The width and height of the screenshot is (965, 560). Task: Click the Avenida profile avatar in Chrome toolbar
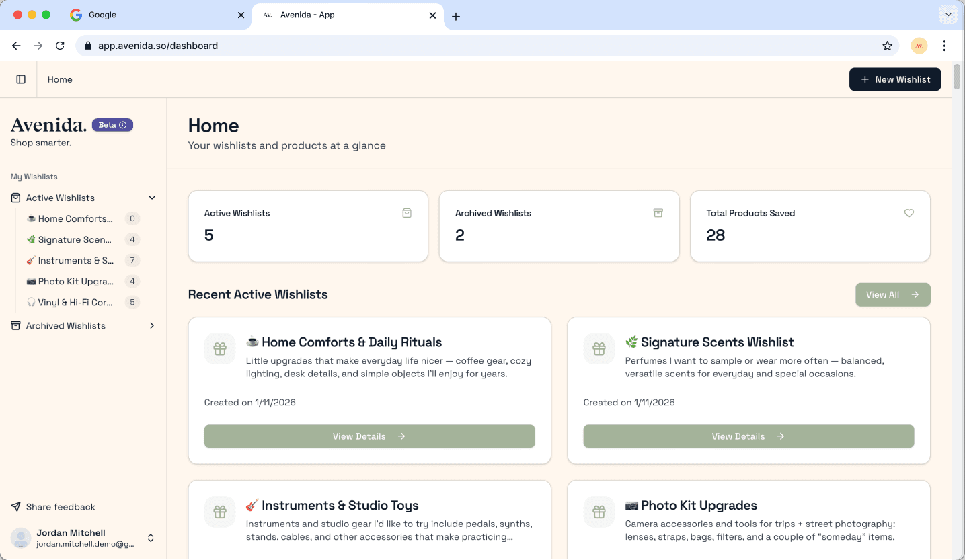[x=919, y=46]
